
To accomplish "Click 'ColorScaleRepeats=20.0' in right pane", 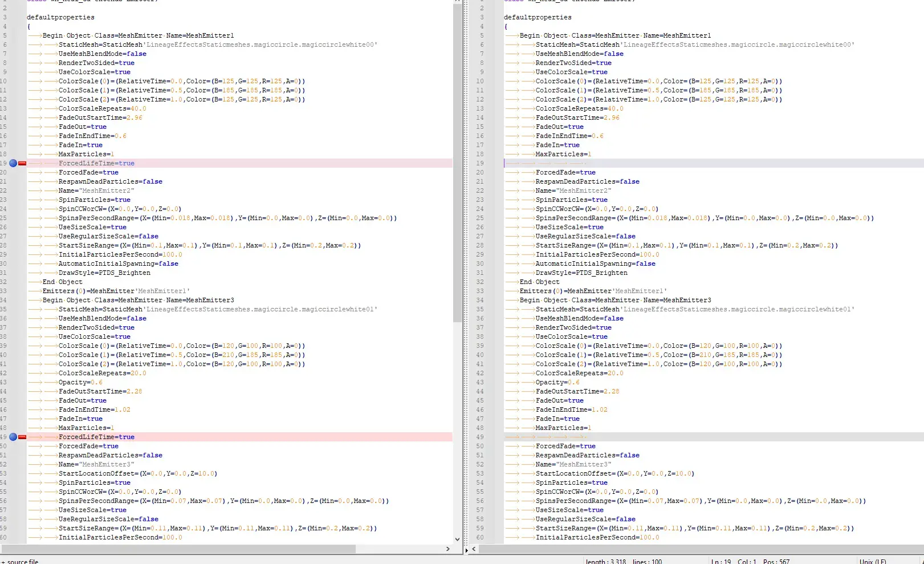I will (579, 373).
